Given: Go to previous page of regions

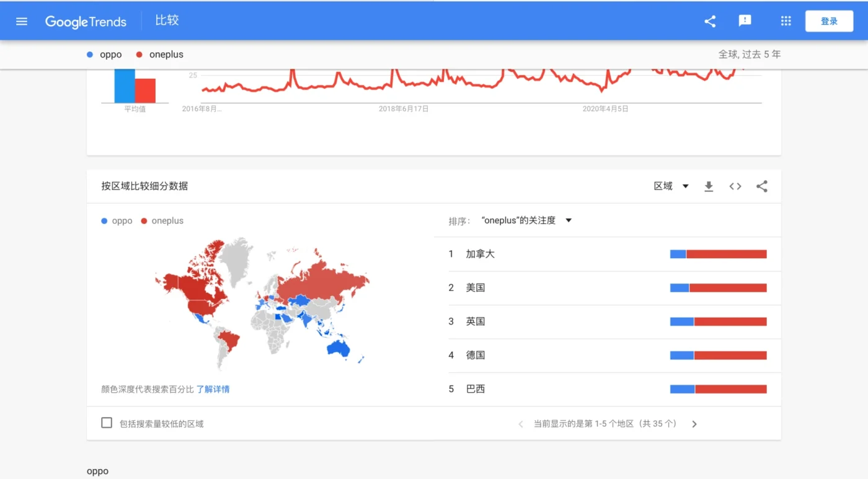Looking at the screenshot, I should click(521, 424).
